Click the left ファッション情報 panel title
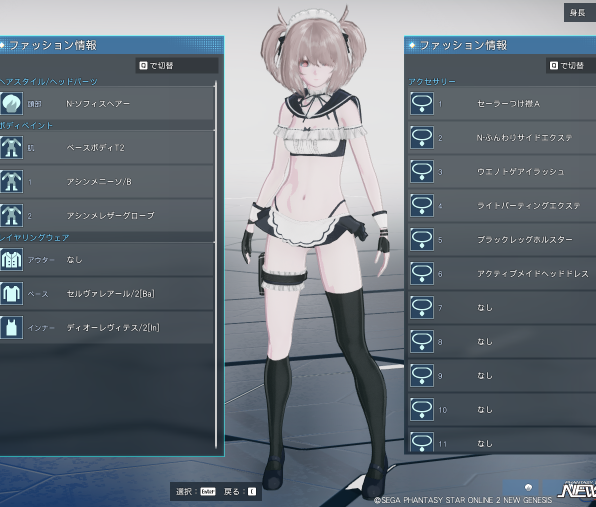596x507 pixels. 53,45
